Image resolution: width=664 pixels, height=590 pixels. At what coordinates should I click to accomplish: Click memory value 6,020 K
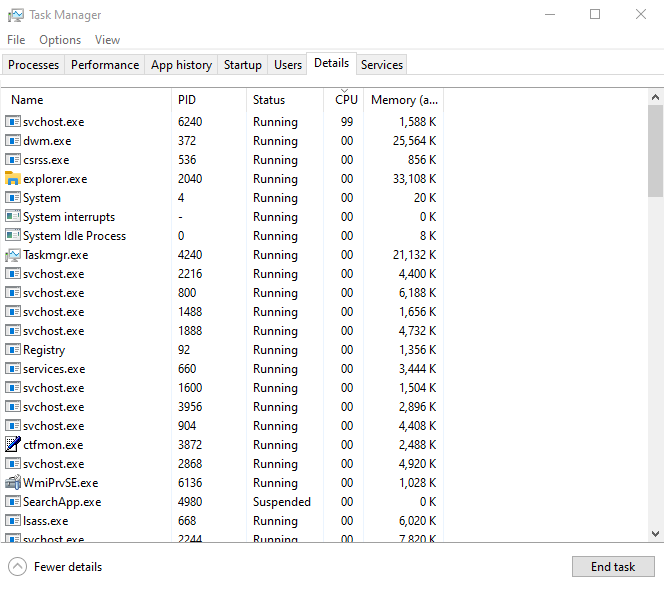(418, 521)
